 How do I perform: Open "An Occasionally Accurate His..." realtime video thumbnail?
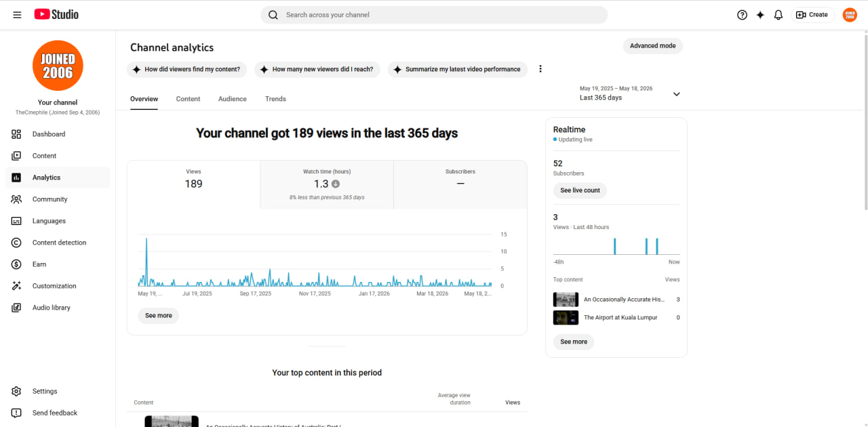point(566,300)
